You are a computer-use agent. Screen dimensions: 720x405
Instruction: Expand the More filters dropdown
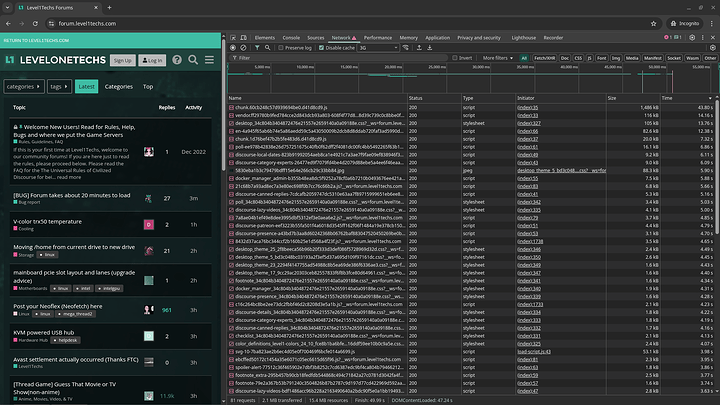pos(497,58)
